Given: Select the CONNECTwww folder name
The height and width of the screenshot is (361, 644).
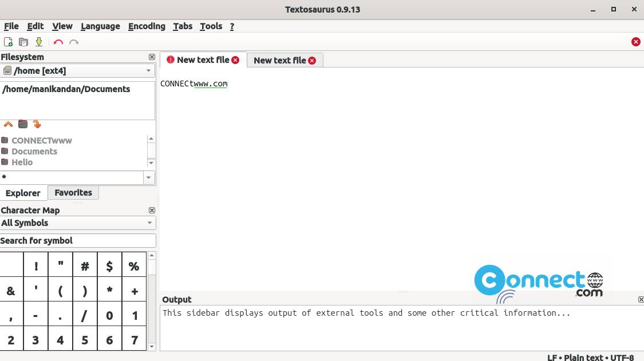Looking at the screenshot, I should (x=41, y=141).
